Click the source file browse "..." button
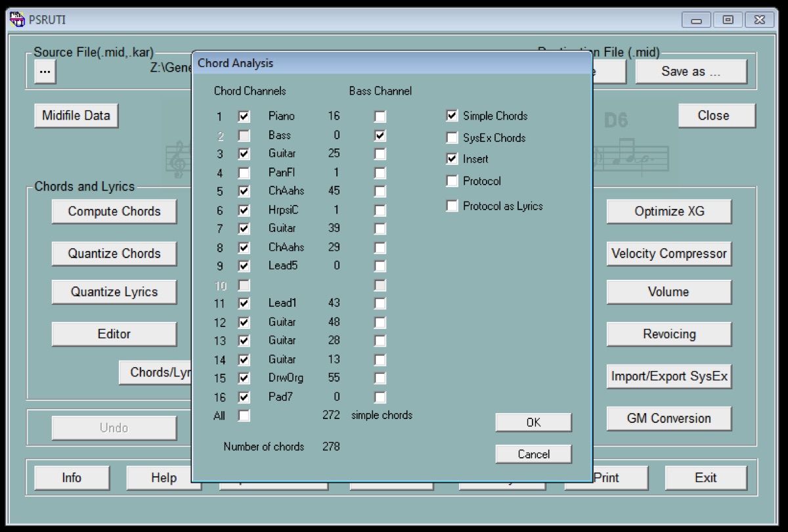This screenshot has width=788, height=532. coord(45,72)
